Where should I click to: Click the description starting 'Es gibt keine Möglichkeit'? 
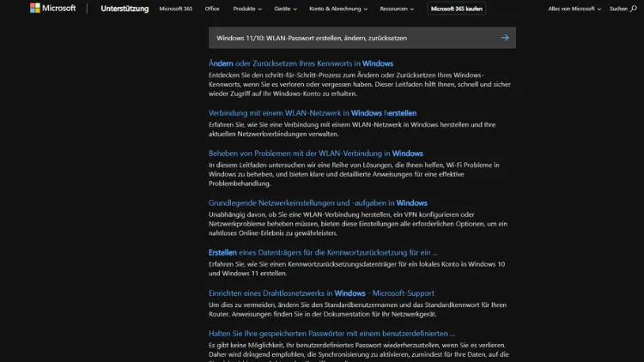359,353
